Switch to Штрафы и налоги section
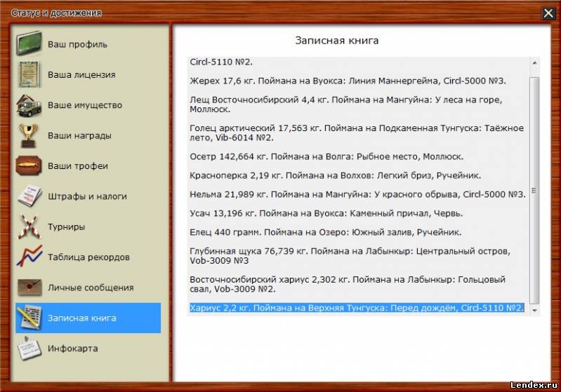 click(x=86, y=196)
